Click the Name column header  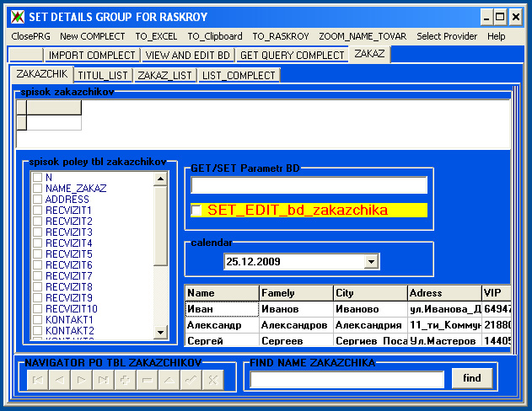point(223,293)
